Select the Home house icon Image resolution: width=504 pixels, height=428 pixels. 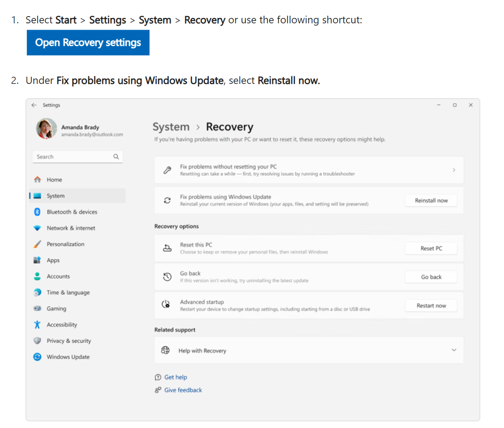tap(38, 179)
